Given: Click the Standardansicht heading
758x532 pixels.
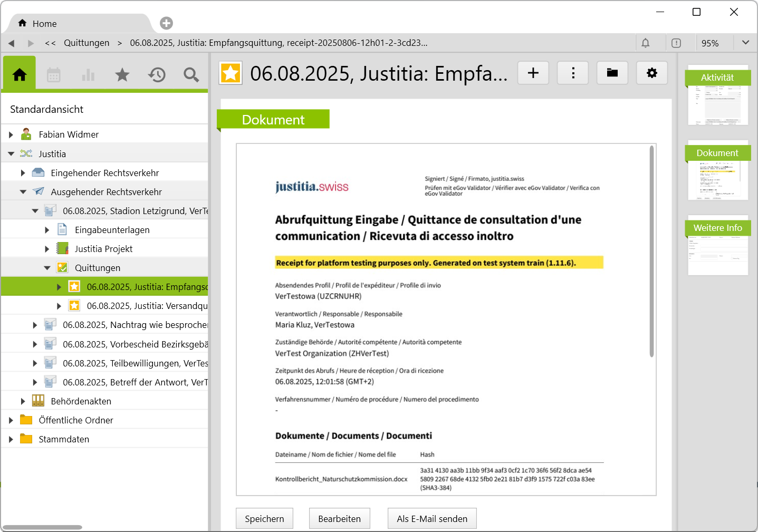Looking at the screenshot, I should coord(47,109).
